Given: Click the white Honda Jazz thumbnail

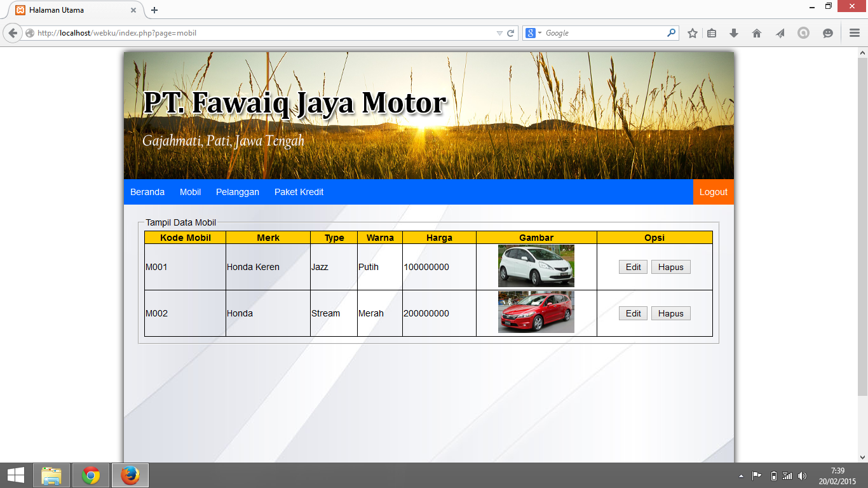Looking at the screenshot, I should tap(536, 266).
